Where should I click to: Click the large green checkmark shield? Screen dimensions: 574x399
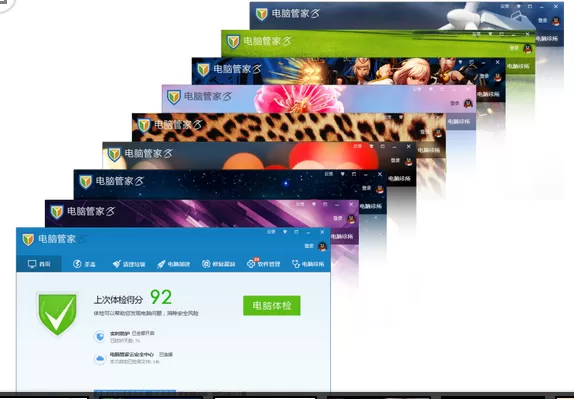tap(57, 314)
